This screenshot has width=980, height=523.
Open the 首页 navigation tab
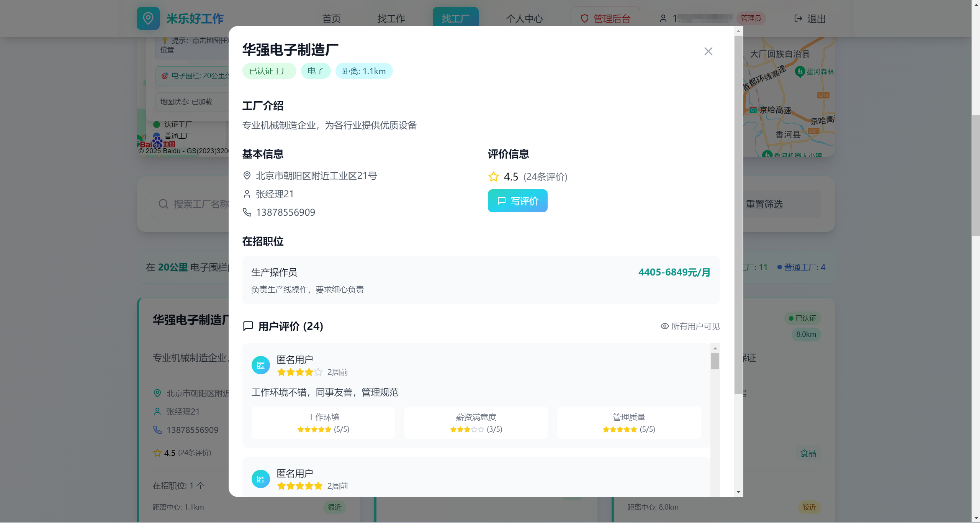(331, 18)
